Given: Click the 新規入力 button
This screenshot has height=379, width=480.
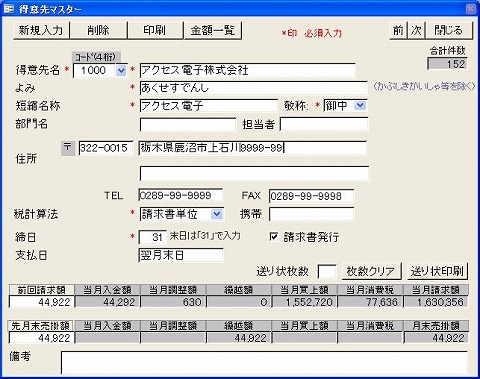Looking at the screenshot, I should coord(41,30).
